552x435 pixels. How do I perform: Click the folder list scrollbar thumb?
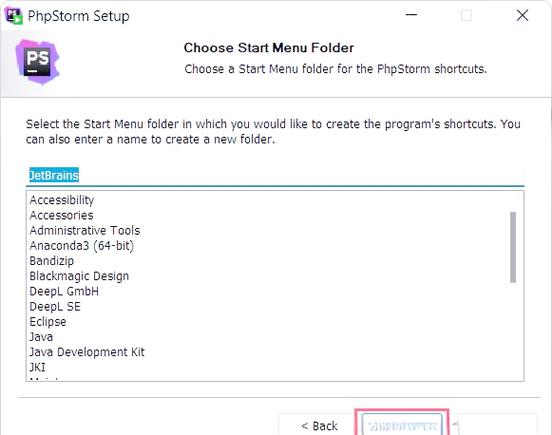click(513, 247)
